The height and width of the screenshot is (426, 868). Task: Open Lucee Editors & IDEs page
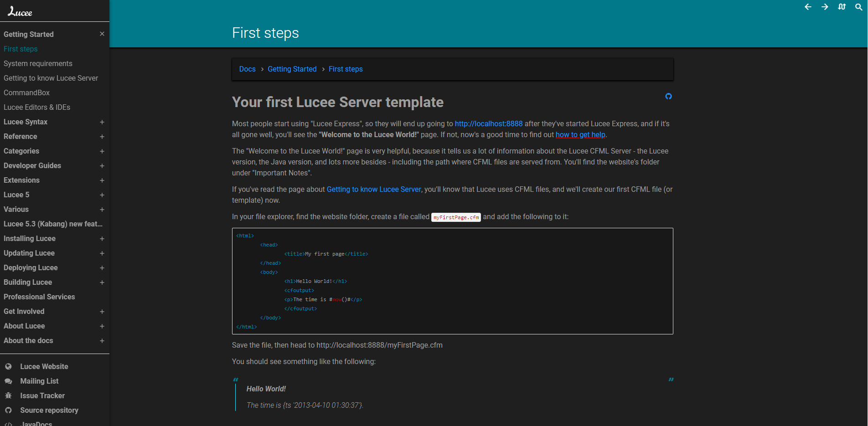click(x=37, y=107)
